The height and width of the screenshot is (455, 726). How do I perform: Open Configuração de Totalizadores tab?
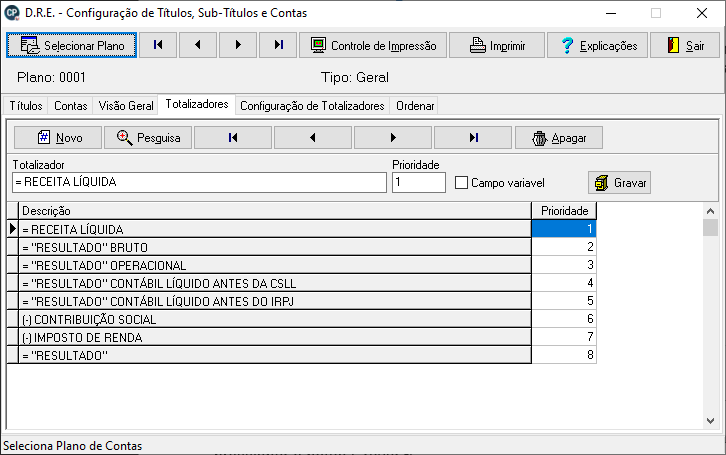312,106
